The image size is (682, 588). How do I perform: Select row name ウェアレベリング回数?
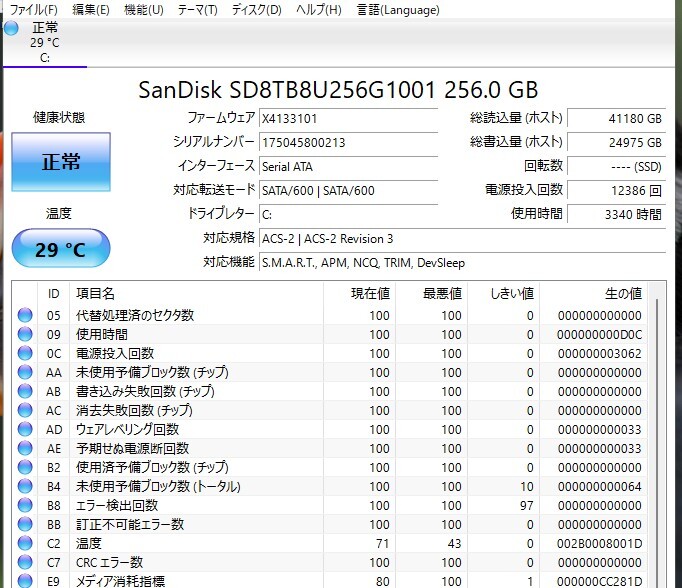coord(127,429)
